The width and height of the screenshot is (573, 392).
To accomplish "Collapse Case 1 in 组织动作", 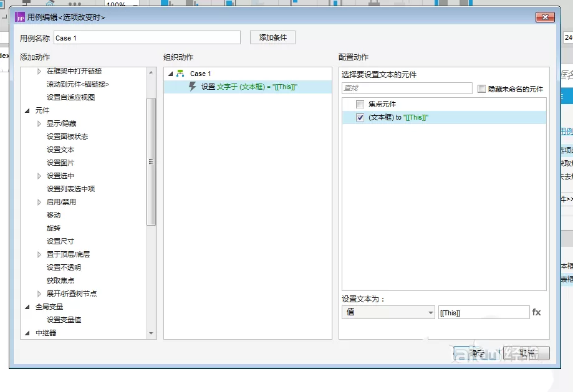I will click(170, 74).
